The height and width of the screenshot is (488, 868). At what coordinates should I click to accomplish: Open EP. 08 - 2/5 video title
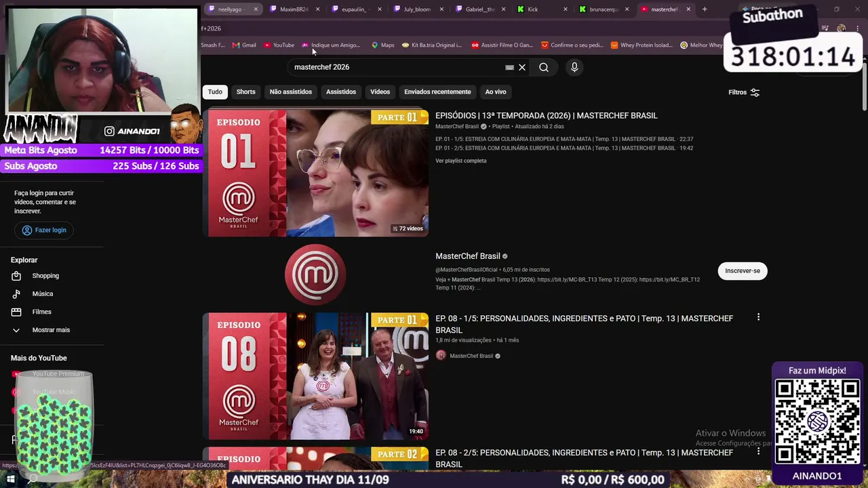[585, 458]
